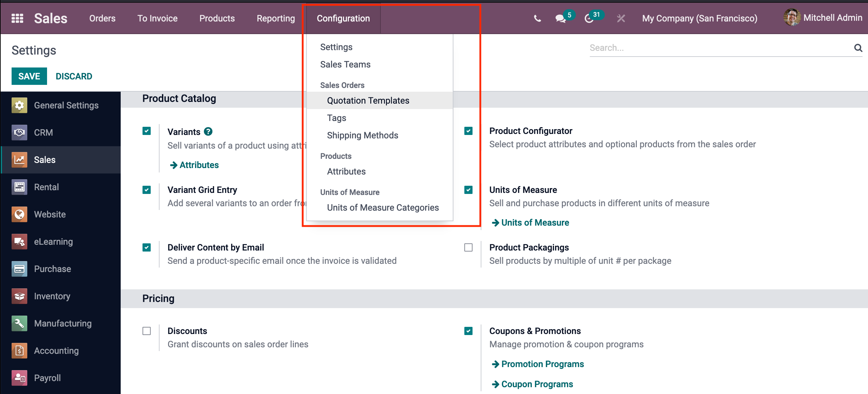
Task: Uncheck the Variants checkbox
Action: click(x=147, y=131)
